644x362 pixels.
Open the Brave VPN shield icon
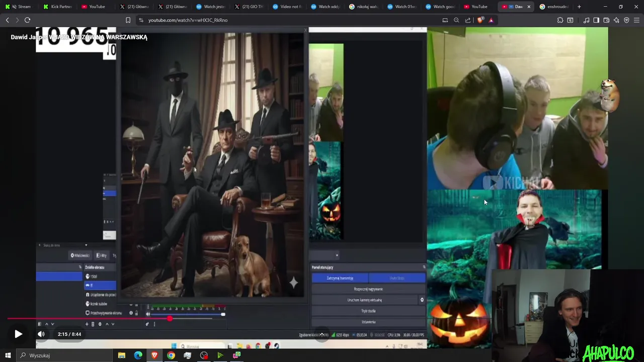pos(626,20)
